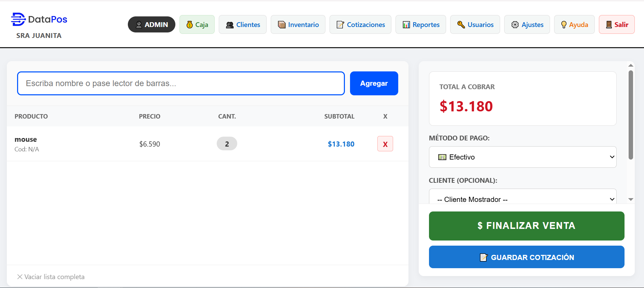Click the ADMIN user badge

point(151,25)
